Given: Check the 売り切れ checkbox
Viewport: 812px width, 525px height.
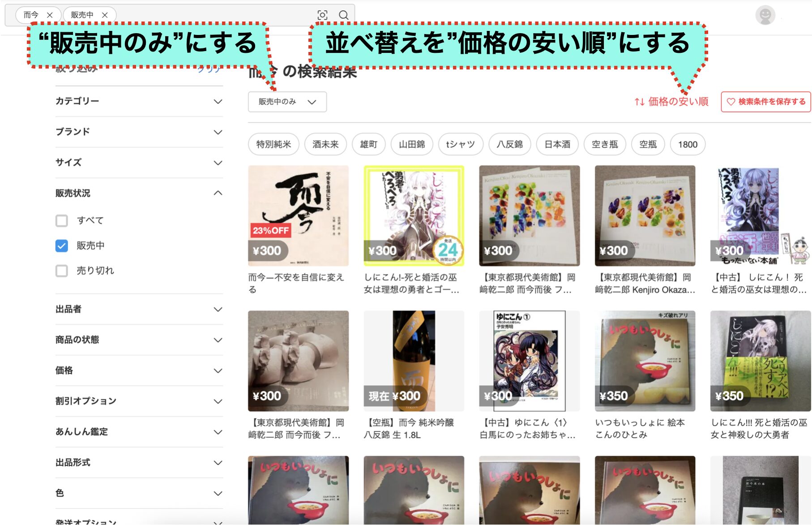Looking at the screenshot, I should [x=62, y=271].
